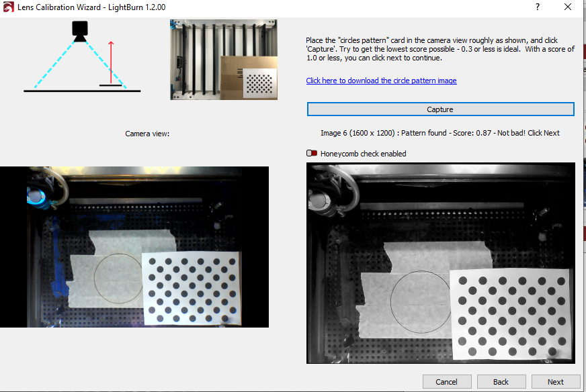Click the LightBurn app icon in title bar
Screen dimensions: 586x392
tap(8, 7)
